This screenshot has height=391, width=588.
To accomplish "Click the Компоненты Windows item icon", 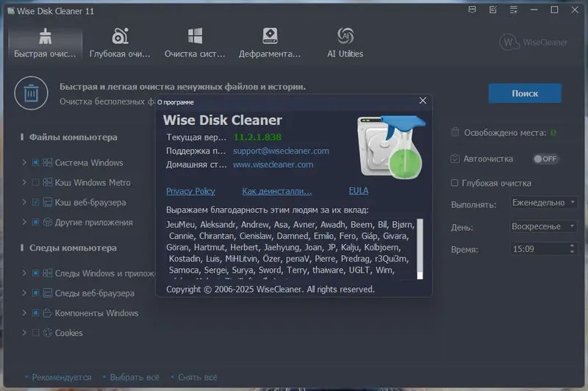I will coord(47,312).
